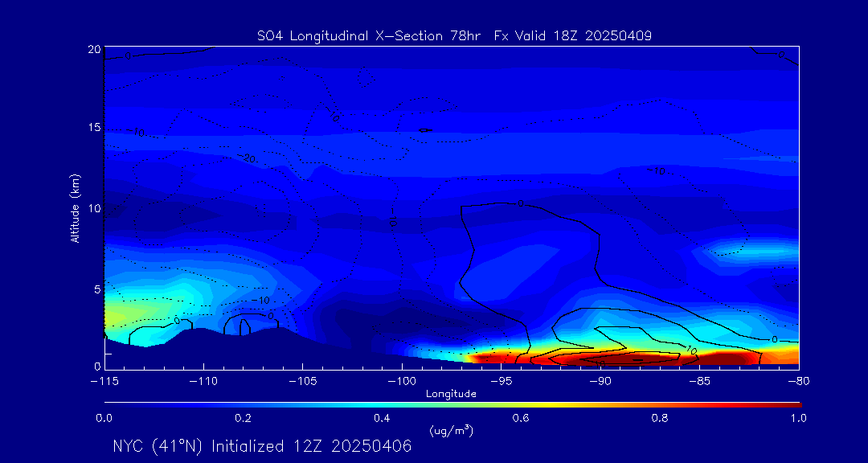Click the colorbar label '0.4'
Viewport: 868px width, 463px height.
(383, 418)
